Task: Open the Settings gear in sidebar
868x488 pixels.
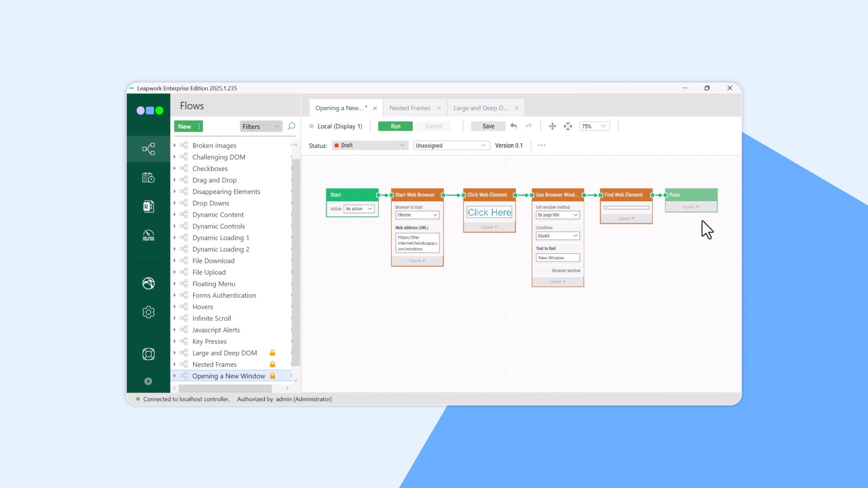Action: click(148, 312)
